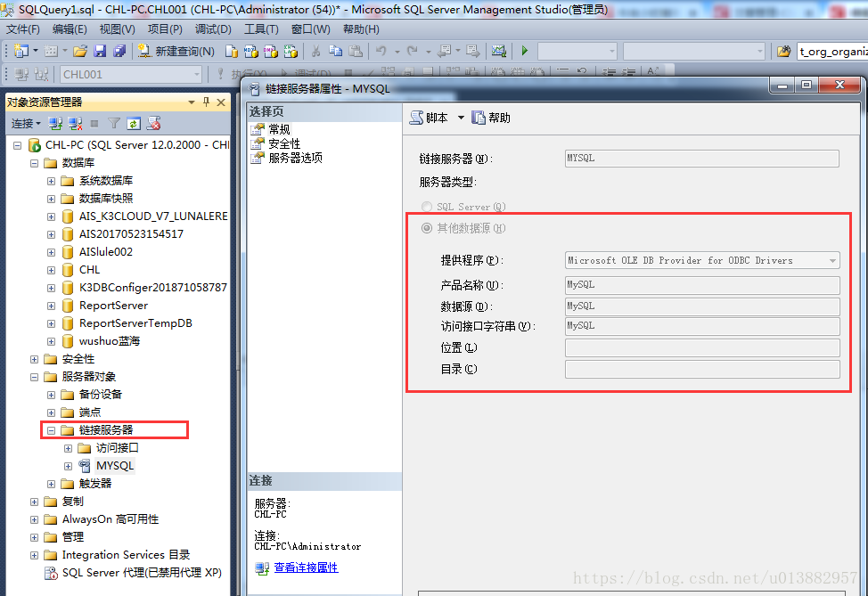Click the 产品名称 field

(702, 285)
